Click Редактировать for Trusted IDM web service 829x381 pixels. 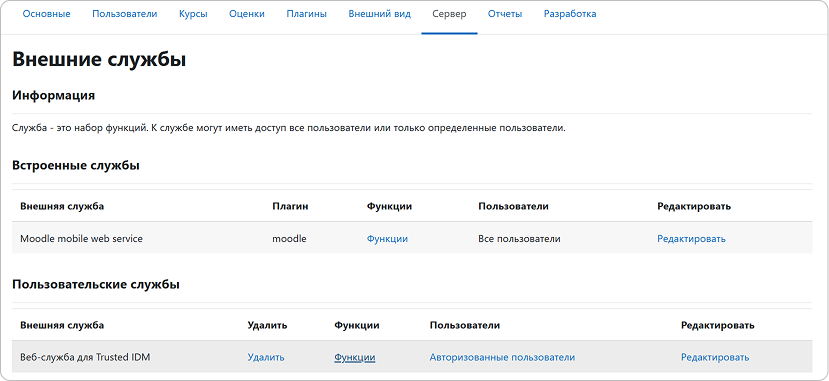(x=715, y=358)
